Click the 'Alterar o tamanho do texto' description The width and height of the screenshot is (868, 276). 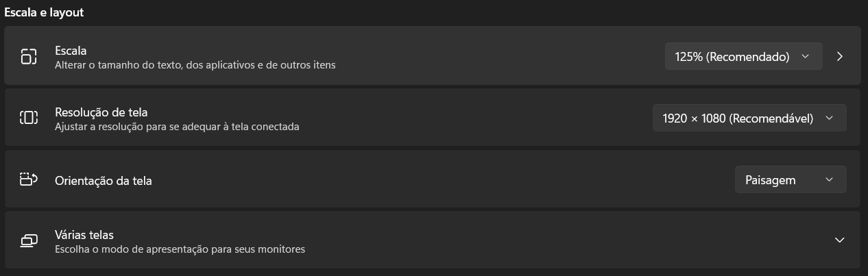pos(195,65)
